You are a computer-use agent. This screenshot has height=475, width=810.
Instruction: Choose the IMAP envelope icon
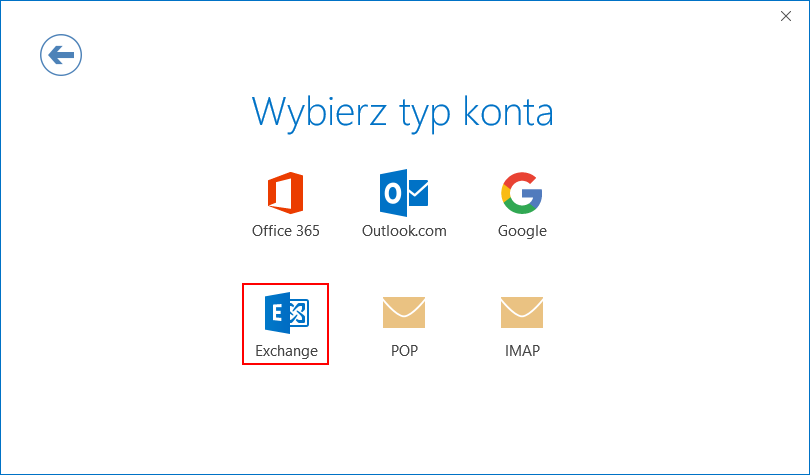522,312
